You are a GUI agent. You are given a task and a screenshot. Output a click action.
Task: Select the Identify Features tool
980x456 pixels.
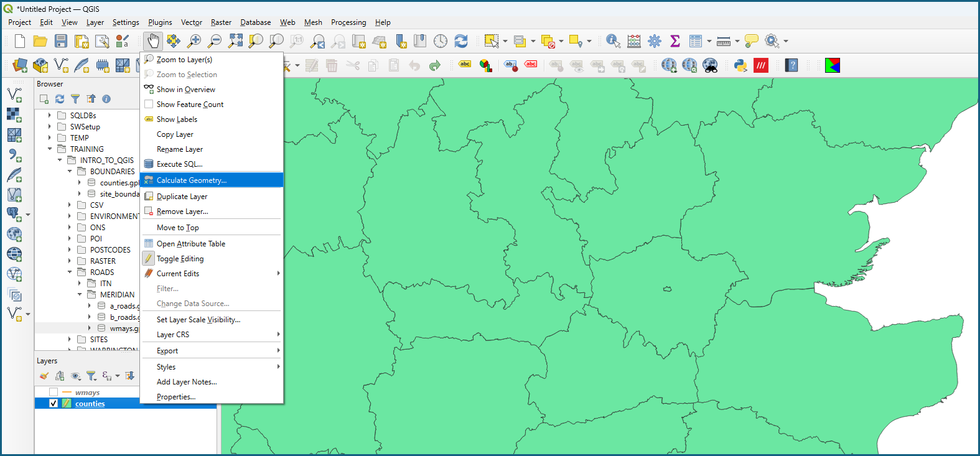click(x=613, y=41)
